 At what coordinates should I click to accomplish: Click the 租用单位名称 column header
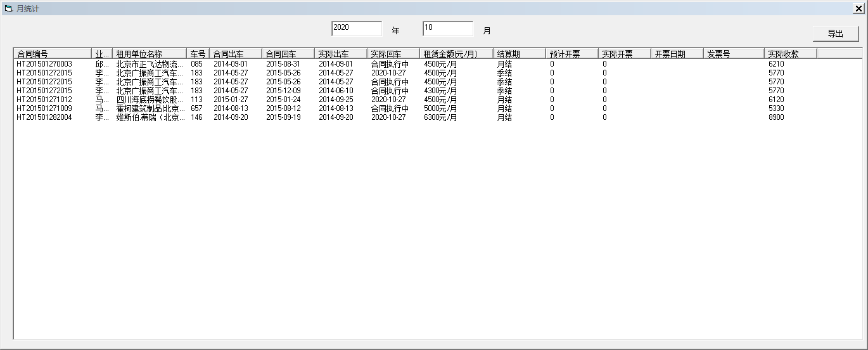click(x=149, y=54)
